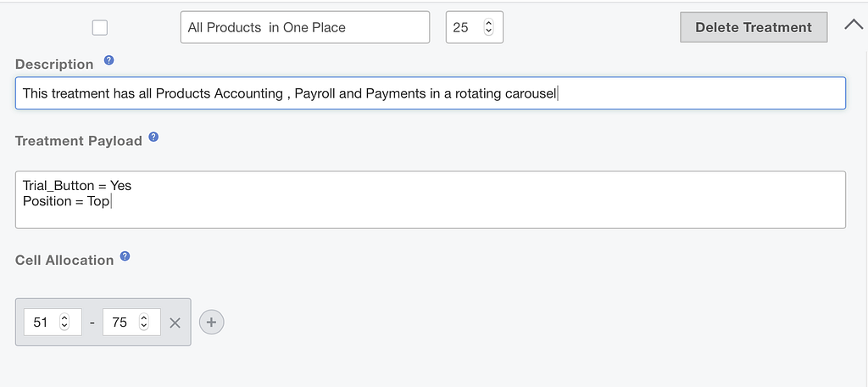Increase the treatment percentage using the up arrow

(x=488, y=23)
